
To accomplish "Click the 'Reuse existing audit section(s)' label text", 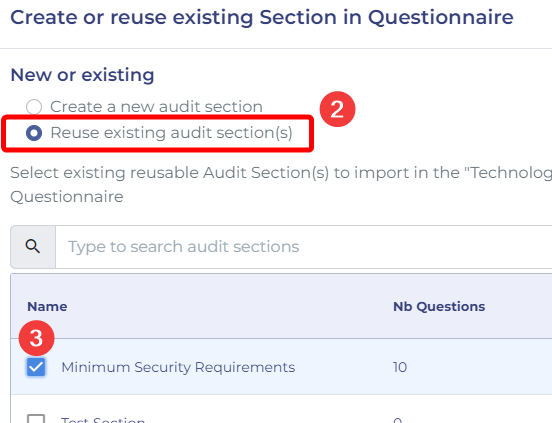I will click(x=171, y=133).
